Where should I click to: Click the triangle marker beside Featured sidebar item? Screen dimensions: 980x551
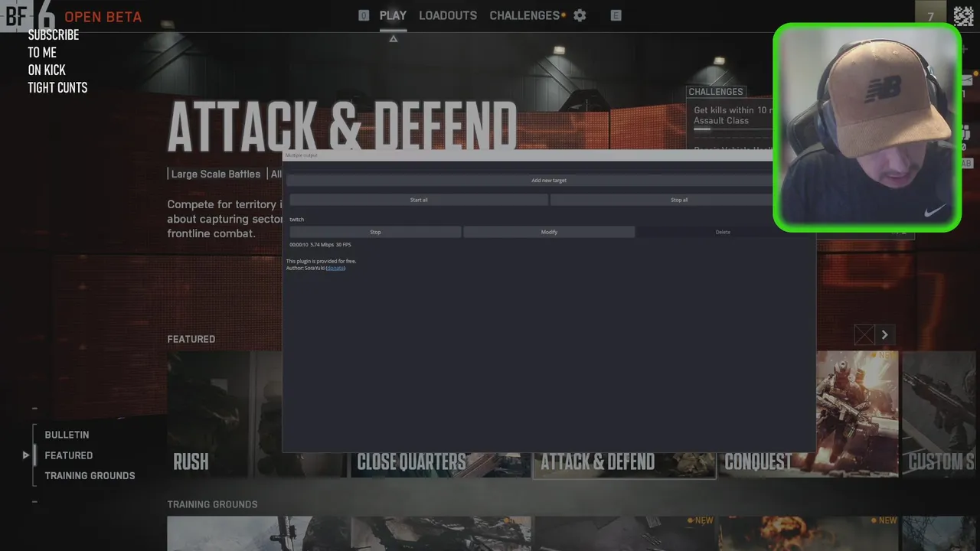(x=26, y=455)
